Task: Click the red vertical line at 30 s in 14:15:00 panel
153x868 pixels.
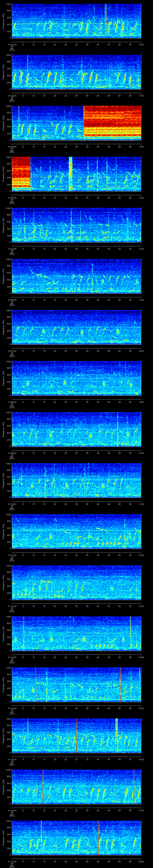Action: coord(77,736)
